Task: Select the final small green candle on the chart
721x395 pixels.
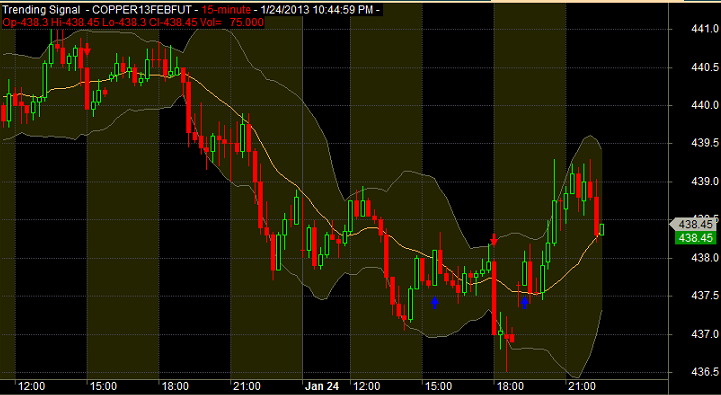Action: pyautogui.click(x=601, y=229)
